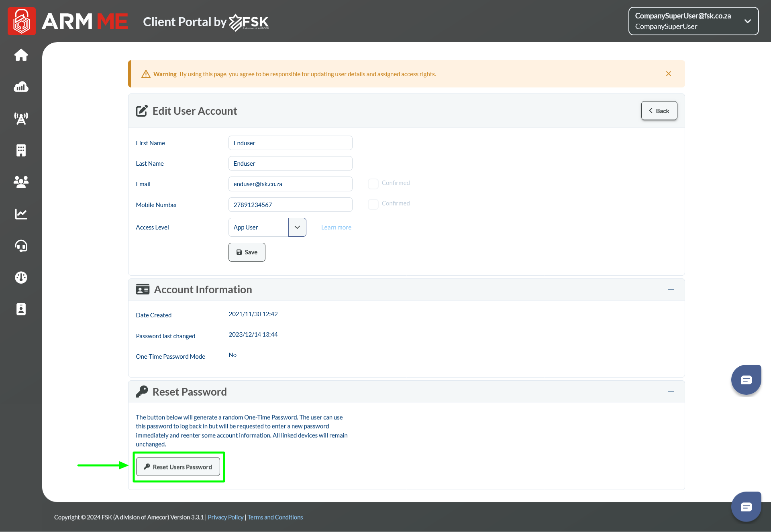Open the contact book sidebar icon
Viewport: 771px width, 532px height.
(x=21, y=309)
